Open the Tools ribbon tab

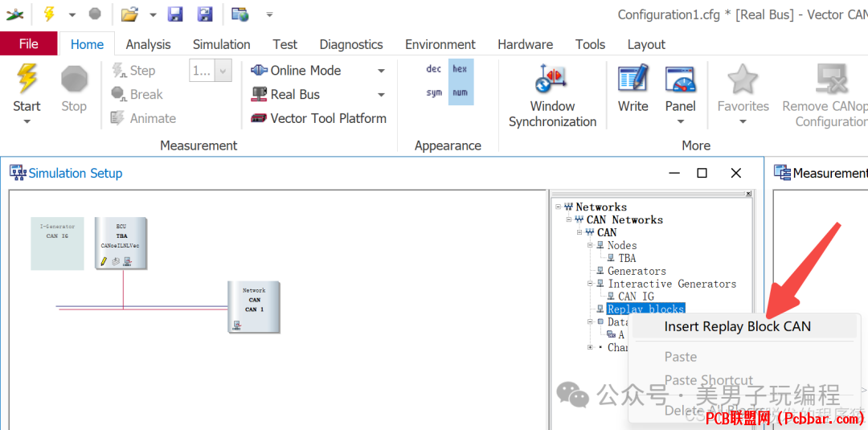(x=590, y=44)
